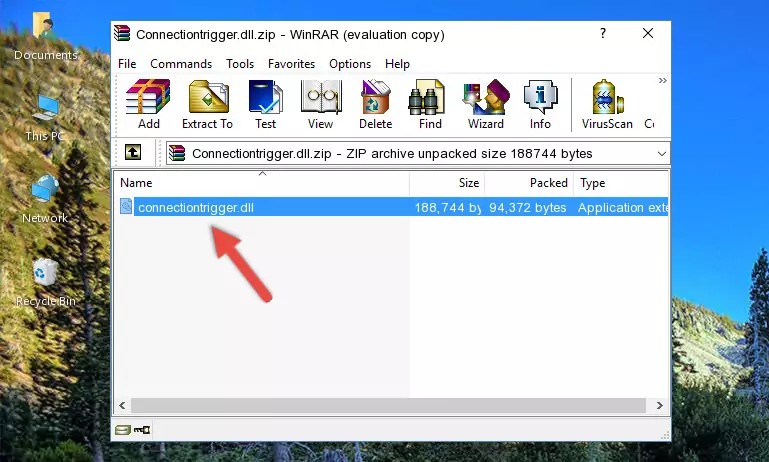Open the Tools menu
This screenshot has width=769, height=462.
pos(240,64)
